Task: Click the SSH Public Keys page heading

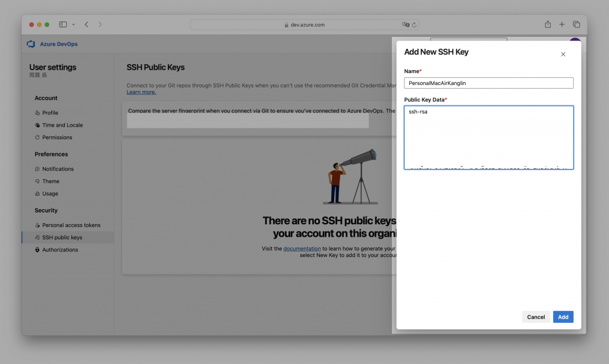Action: pyautogui.click(x=155, y=67)
